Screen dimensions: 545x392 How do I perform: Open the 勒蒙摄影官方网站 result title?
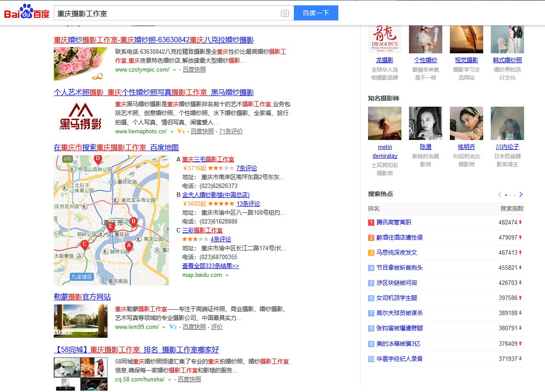(x=82, y=296)
